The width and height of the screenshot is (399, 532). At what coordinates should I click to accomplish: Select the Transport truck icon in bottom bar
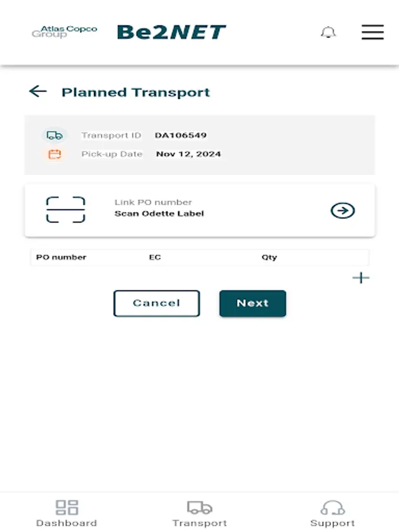[x=200, y=507]
